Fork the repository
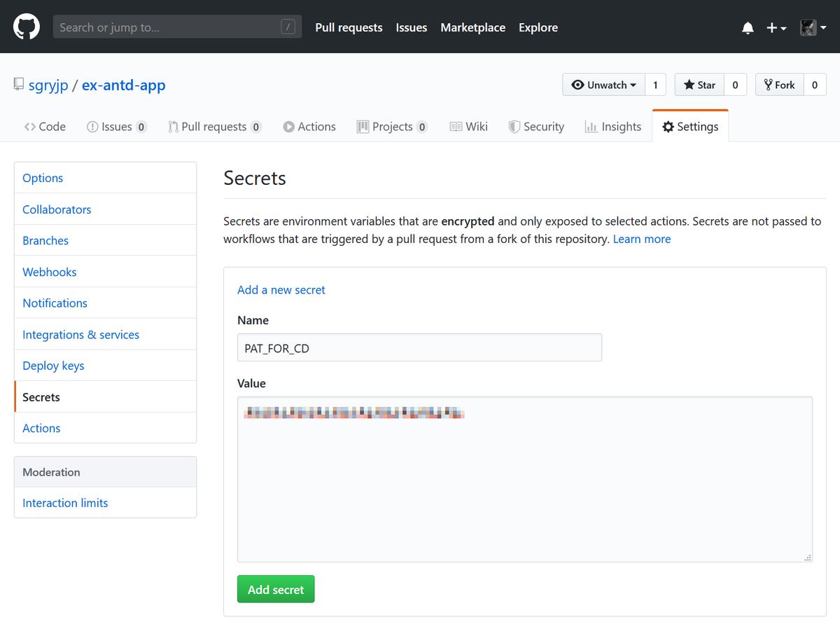The height and width of the screenshot is (636, 840). (x=780, y=85)
